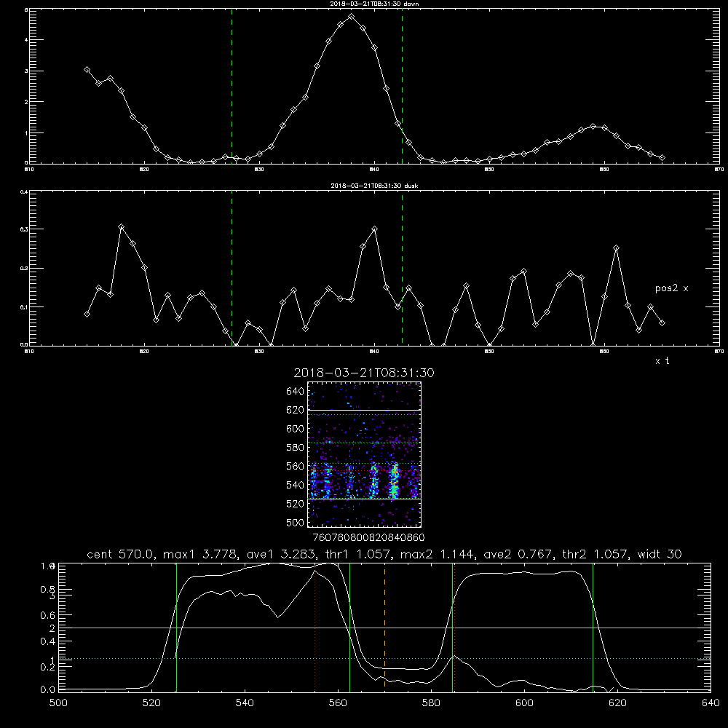
Task: Select the right green dashed line in the dawn plot
Action: coord(402,87)
